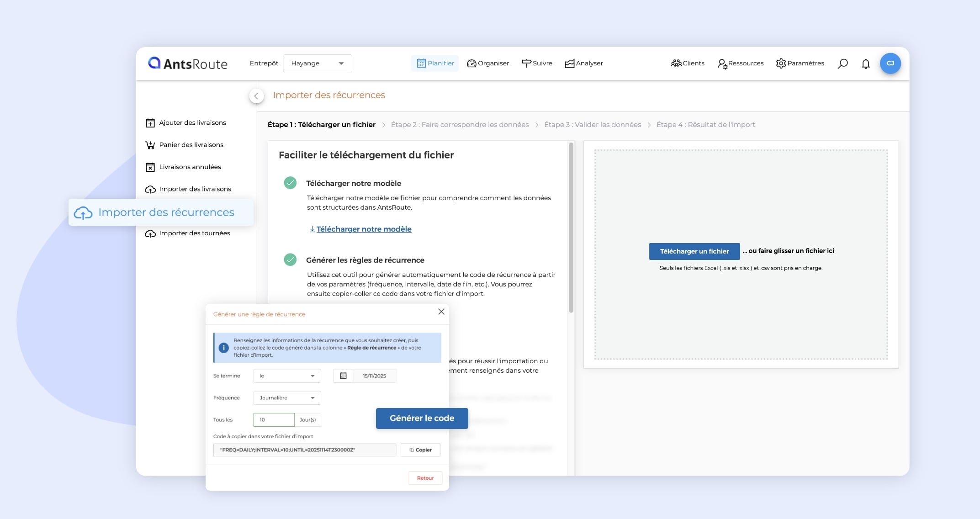Click green check beside Générer les règles

(290, 259)
